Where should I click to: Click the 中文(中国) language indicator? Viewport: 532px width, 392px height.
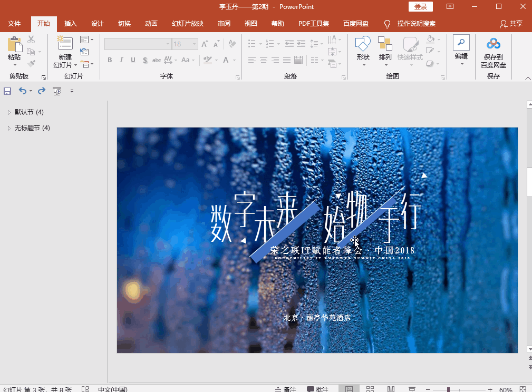pos(113,389)
